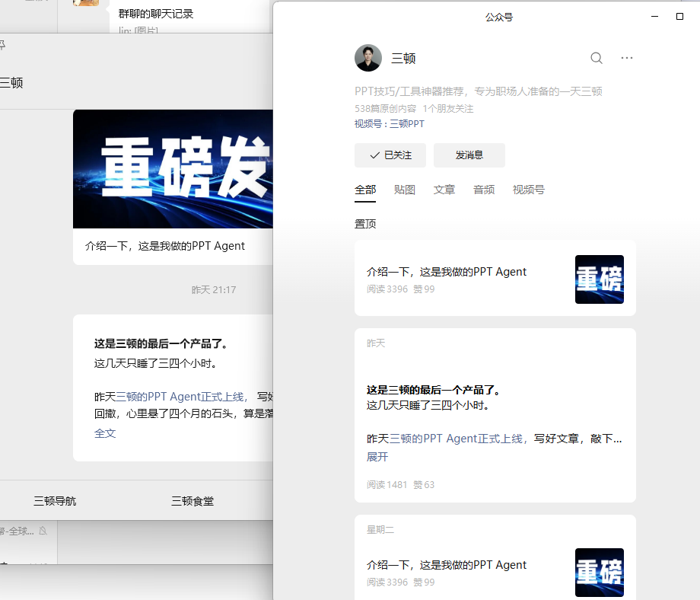Click the pinned article's 重磅 thumbnail
The width and height of the screenshot is (700, 600).
(x=599, y=279)
